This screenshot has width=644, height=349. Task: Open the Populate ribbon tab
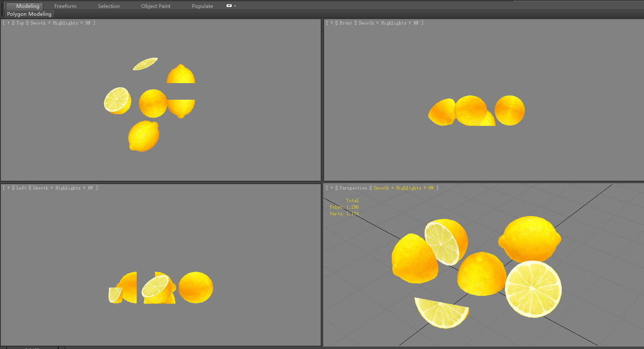[x=202, y=6]
